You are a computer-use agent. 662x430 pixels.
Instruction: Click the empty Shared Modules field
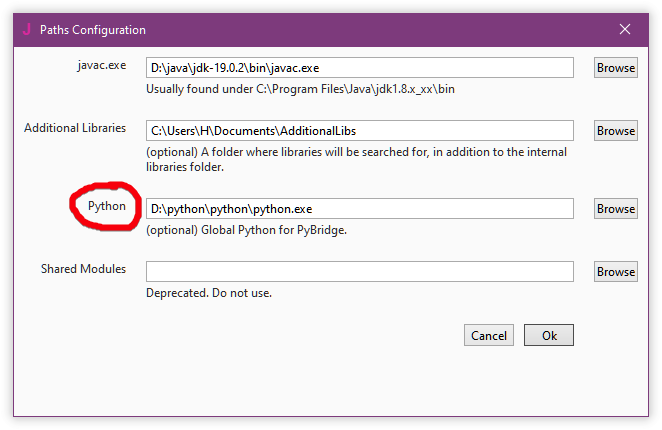pyautogui.click(x=359, y=272)
